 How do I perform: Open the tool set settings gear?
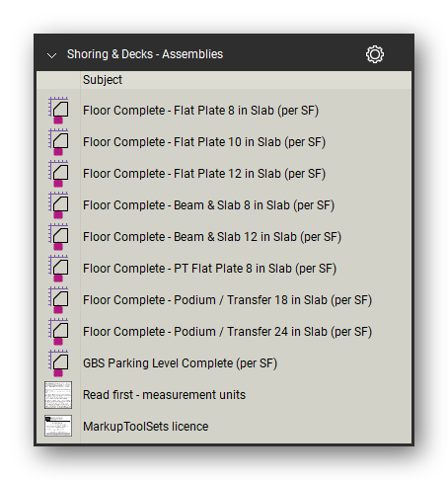coord(375,54)
